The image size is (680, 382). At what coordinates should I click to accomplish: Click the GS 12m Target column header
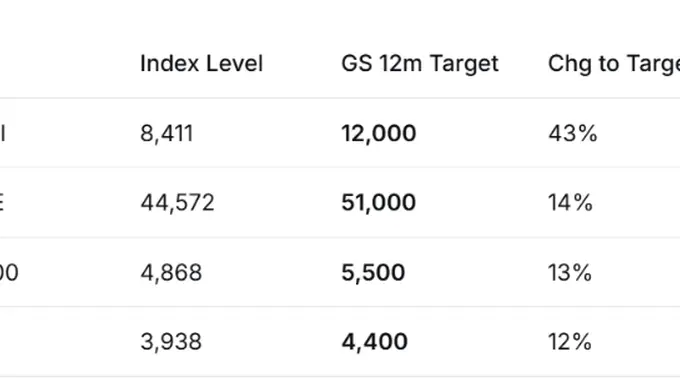(x=420, y=64)
